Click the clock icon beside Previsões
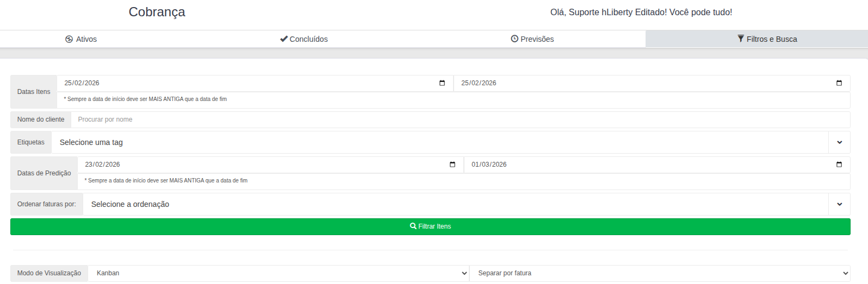Image resolution: width=868 pixels, height=284 pixels. click(514, 39)
